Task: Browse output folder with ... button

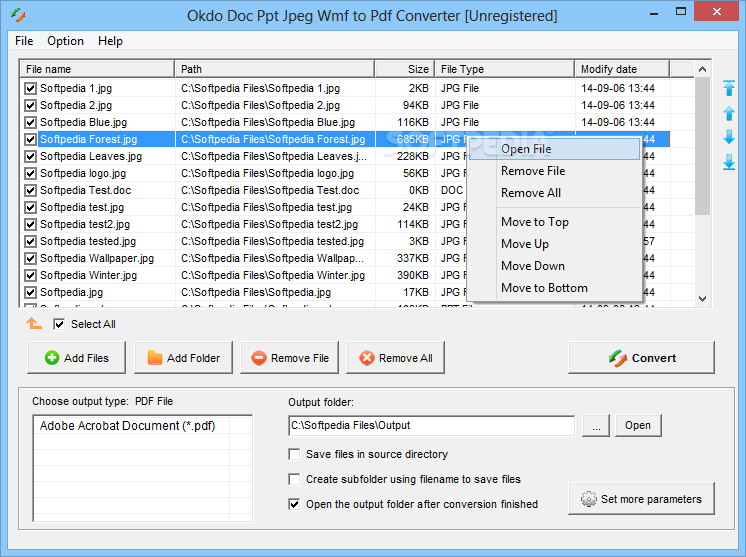Action: 596,425
